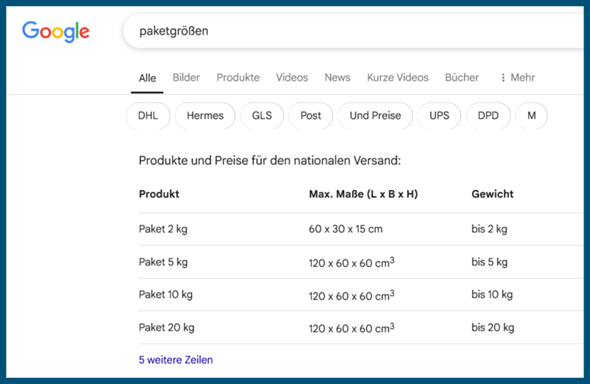Click the bis 20 kg cell
Viewport: 590px width, 384px height.
[493, 328]
